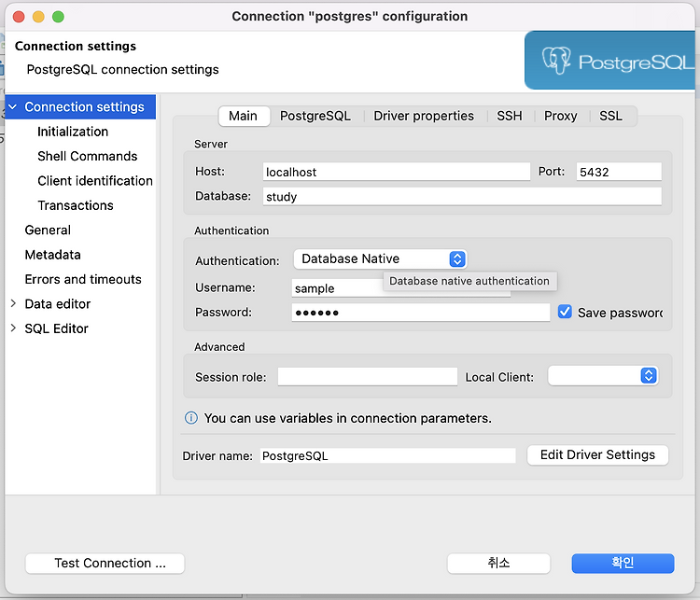This screenshot has width=700, height=600.
Task: Open the Local Client dropdown
Action: [x=603, y=375]
